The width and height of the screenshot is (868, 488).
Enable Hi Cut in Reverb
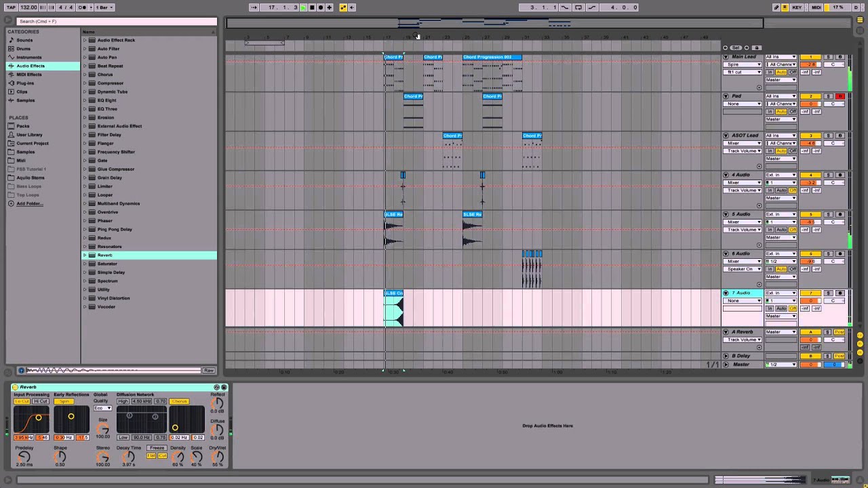pos(41,401)
